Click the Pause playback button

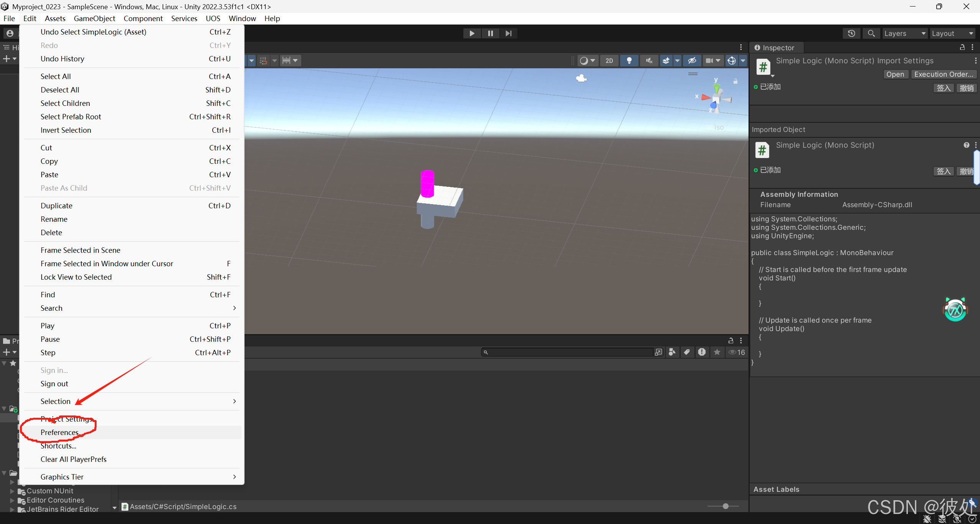(x=490, y=33)
